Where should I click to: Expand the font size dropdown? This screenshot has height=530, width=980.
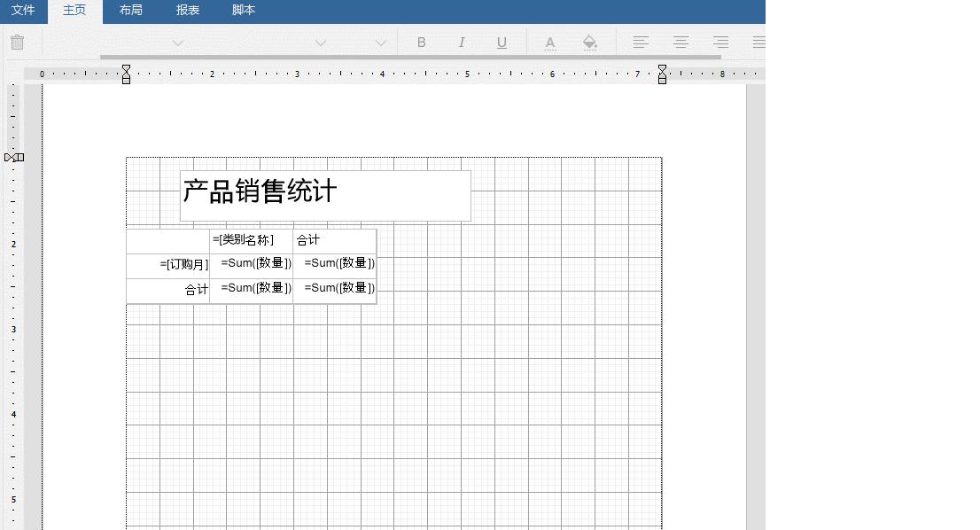[381, 42]
